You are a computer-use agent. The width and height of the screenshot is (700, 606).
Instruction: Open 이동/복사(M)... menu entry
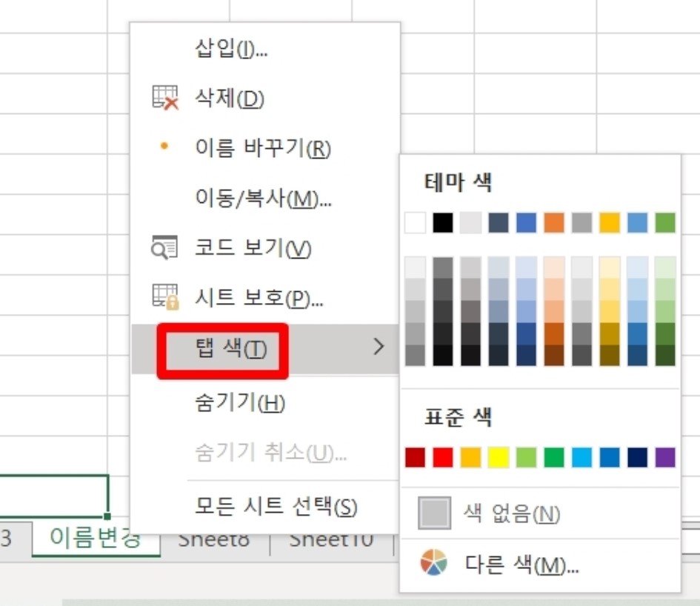click(x=265, y=198)
